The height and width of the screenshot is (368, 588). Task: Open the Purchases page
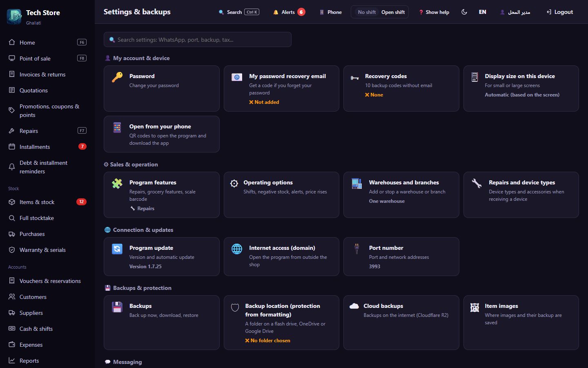point(47,234)
